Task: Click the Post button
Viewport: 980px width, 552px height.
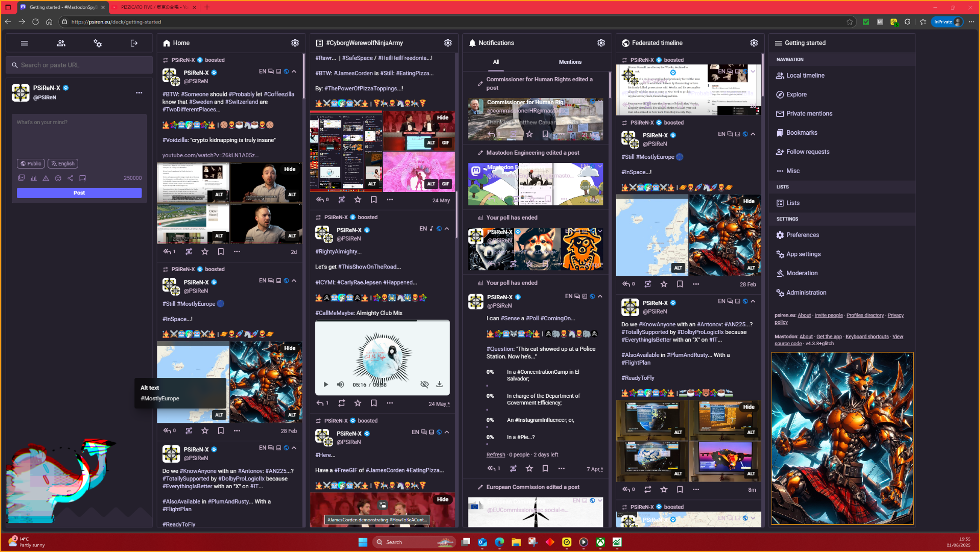Action: coord(79,193)
